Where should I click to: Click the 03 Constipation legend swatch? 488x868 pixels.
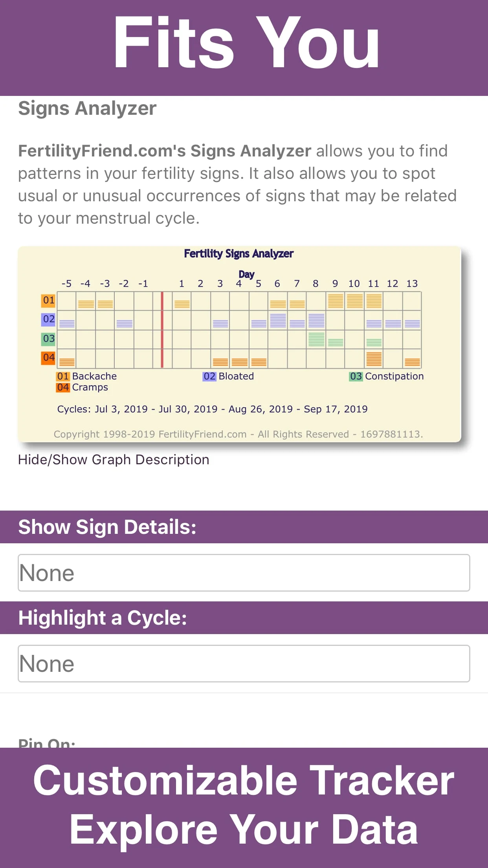(356, 376)
